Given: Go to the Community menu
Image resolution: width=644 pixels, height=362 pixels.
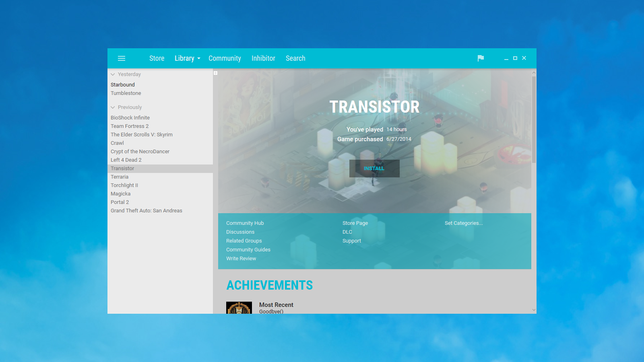Looking at the screenshot, I should [225, 58].
